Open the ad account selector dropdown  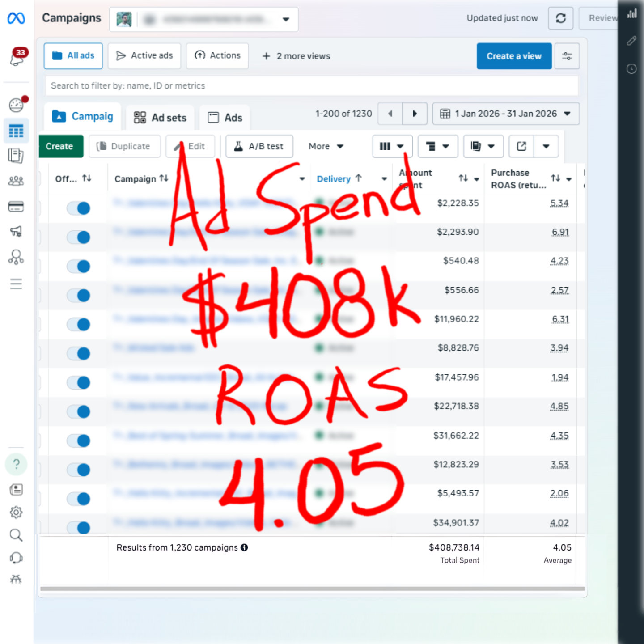204,19
